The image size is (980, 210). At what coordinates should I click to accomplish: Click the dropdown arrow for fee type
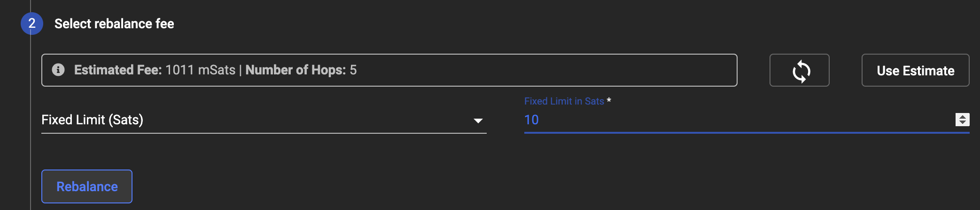point(478,121)
